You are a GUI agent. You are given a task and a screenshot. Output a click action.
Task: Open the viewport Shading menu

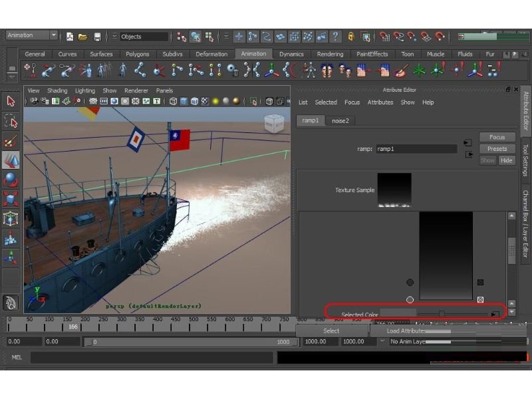[x=57, y=90]
